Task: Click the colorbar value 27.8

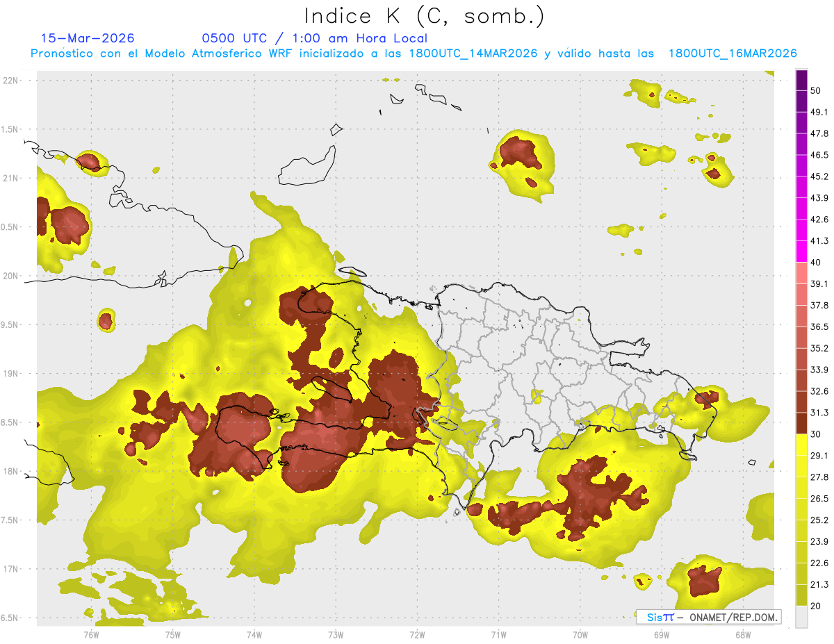Action: [819, 477]
